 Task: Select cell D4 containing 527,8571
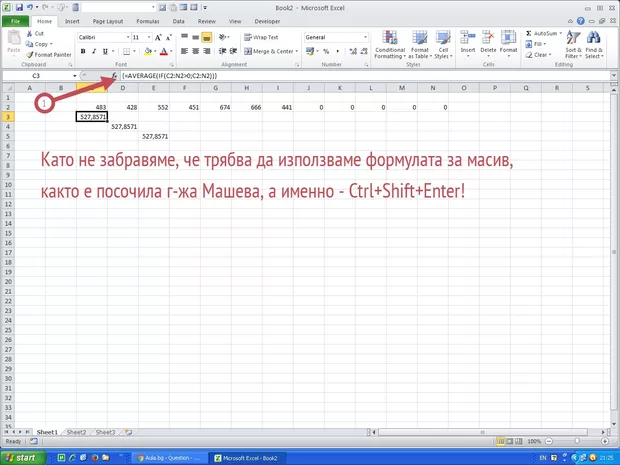pos(123,127)
